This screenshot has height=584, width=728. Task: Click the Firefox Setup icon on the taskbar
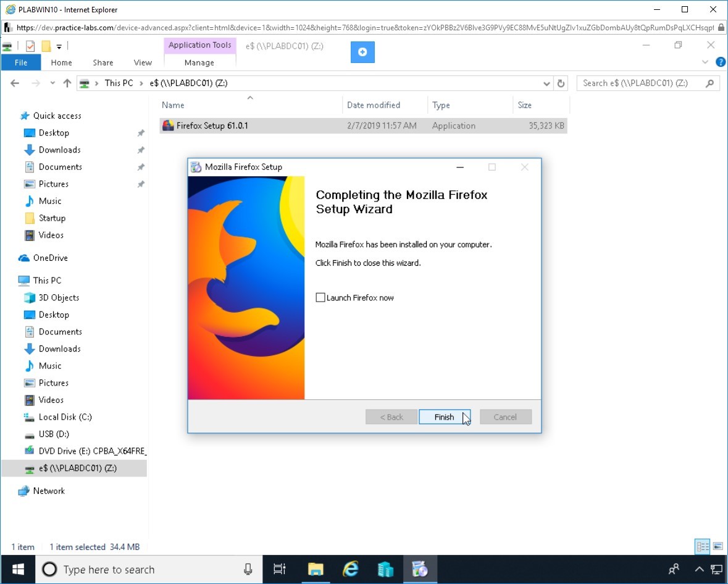pyautogui.click(x=420, y=569)
